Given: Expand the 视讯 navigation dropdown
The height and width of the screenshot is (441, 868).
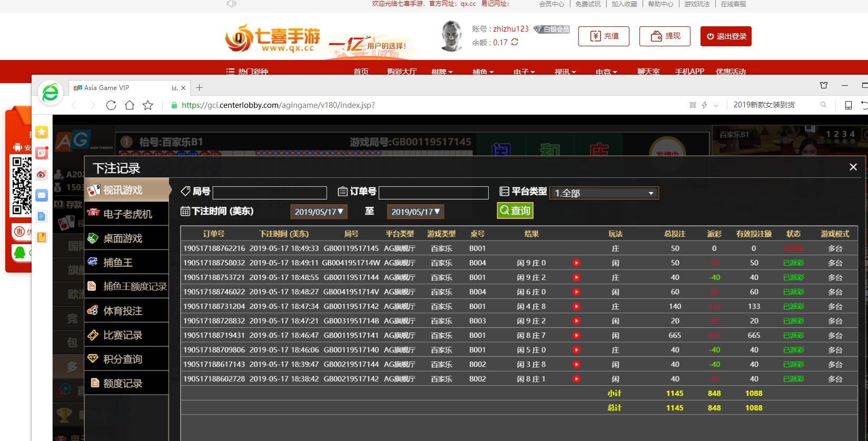Looking at the screenshot, I should 565,72.
